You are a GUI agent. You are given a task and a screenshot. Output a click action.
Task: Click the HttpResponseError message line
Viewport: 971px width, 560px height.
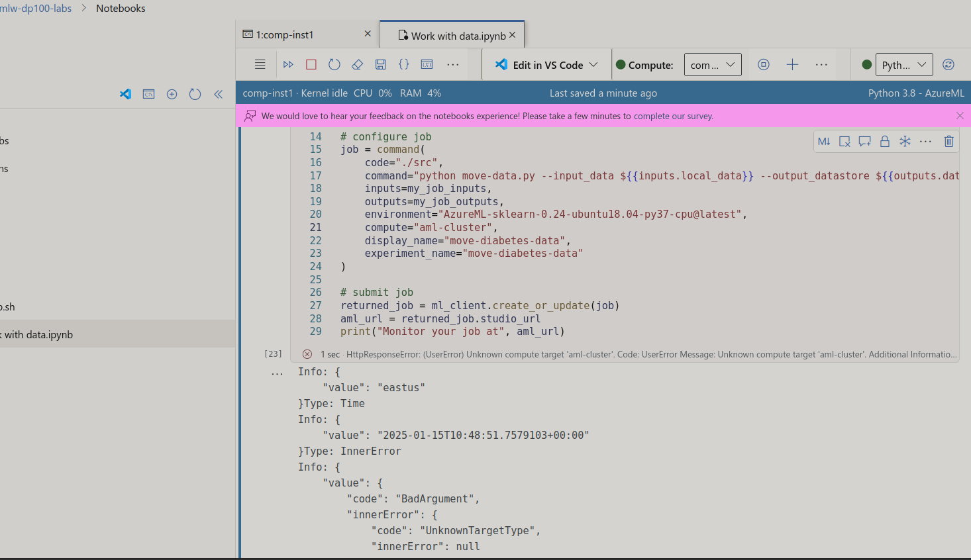tap(652, 354)
